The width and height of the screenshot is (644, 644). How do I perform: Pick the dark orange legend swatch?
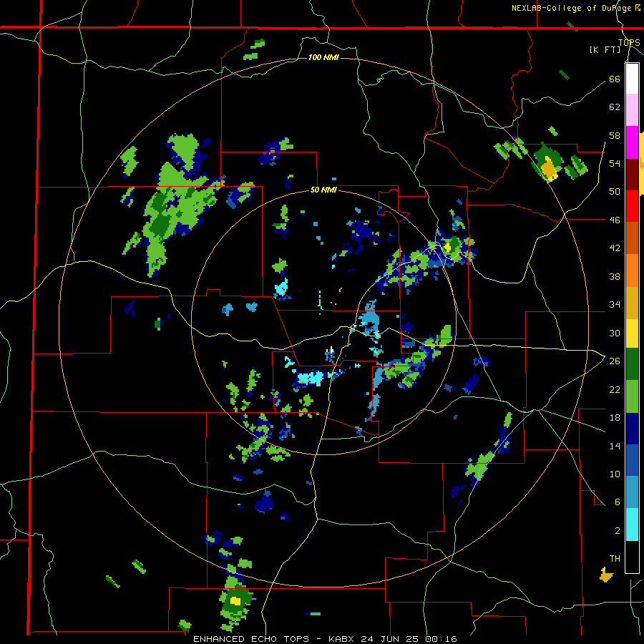tap(632, 238)
